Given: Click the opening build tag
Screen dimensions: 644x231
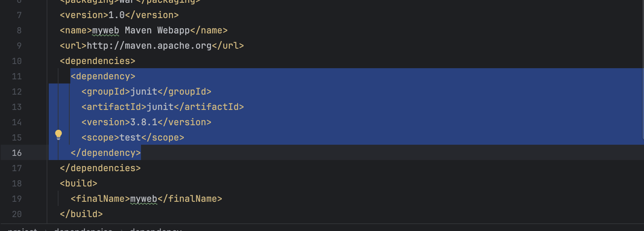Looking at the screenshot, I should [78, 184].
